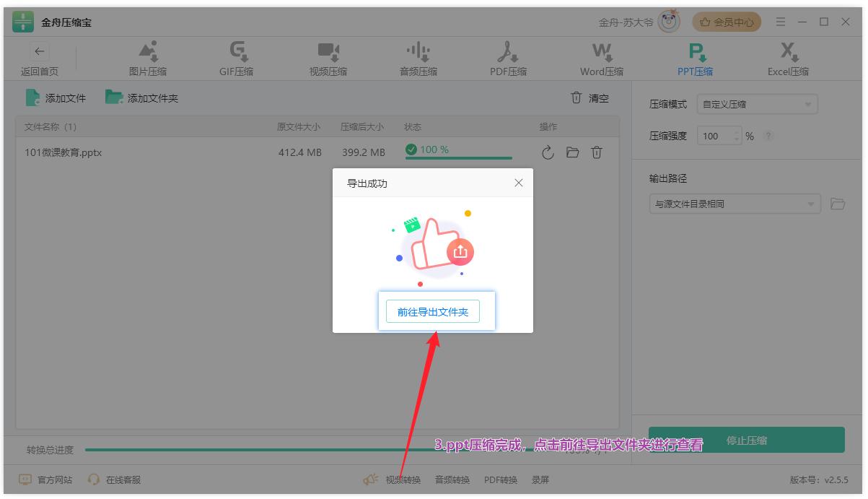Open the hamburger menu in title bar

(x=781, y=22)
